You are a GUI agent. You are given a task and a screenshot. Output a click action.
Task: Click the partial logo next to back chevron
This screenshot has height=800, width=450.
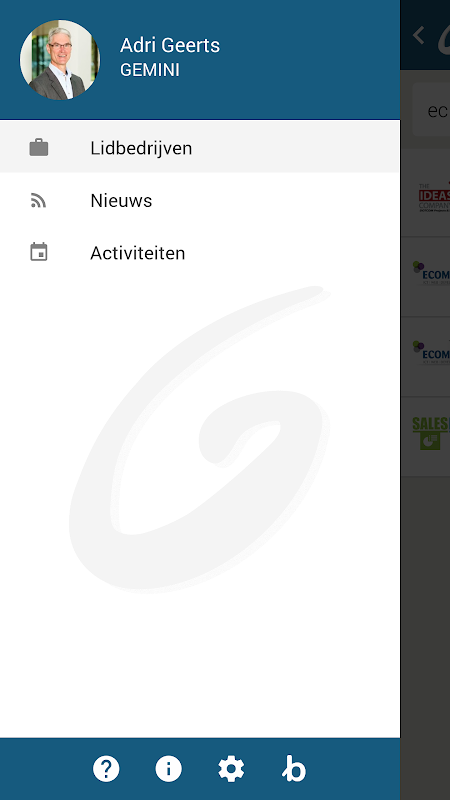(443, 39)
